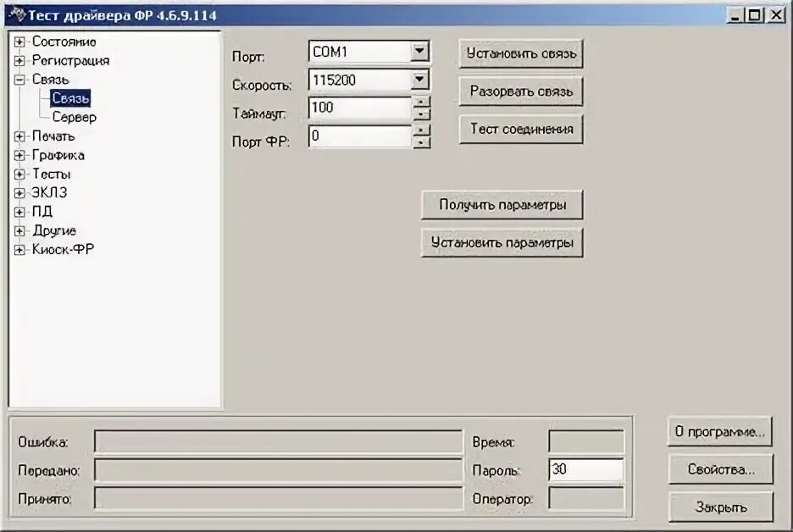Image resolution: width=793 pixels, height=532 pixels.
Task: Run the Тест соединения button
Action: [x=521, y=130]
